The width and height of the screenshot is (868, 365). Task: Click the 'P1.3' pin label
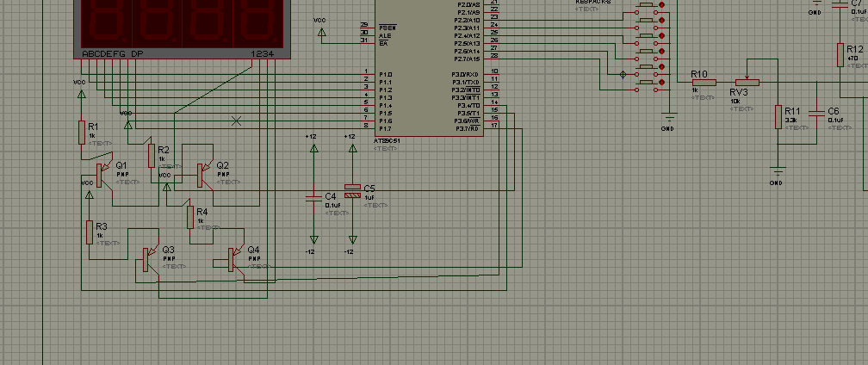[x=386, y=98]
